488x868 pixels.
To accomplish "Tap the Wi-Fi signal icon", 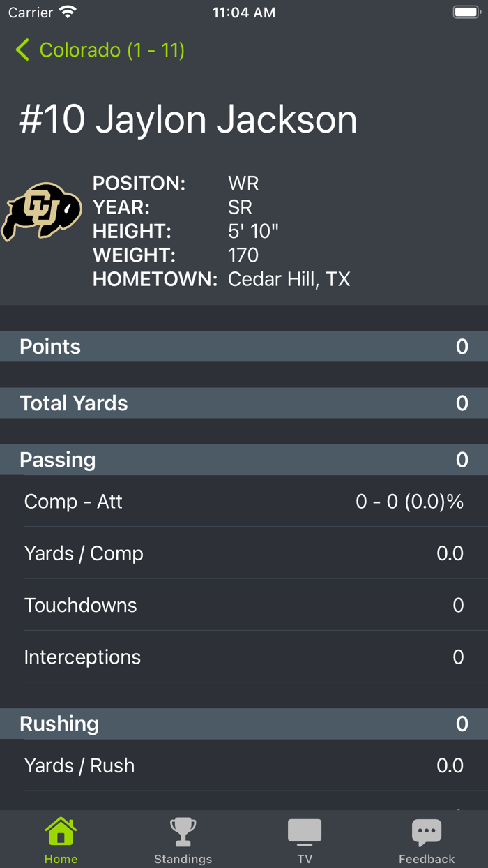I will coord(67,11).
